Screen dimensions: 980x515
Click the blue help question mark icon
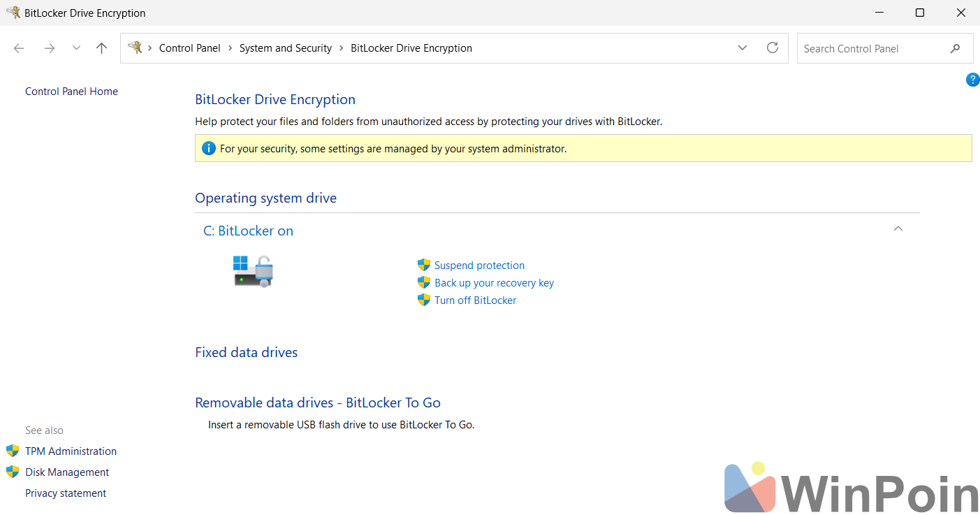click(972, 80)
